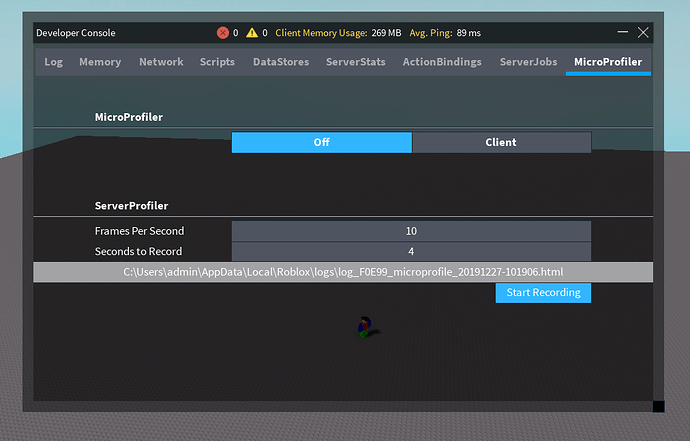Minimize the Developer Console
Viewport: 690px width, 441px height.
click(622, 32)
